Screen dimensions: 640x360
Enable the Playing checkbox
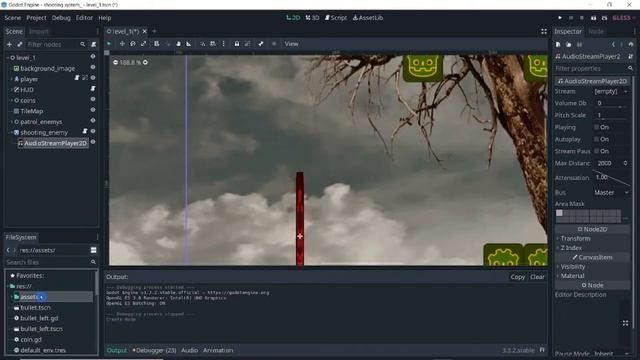click(x=596, y=127)
